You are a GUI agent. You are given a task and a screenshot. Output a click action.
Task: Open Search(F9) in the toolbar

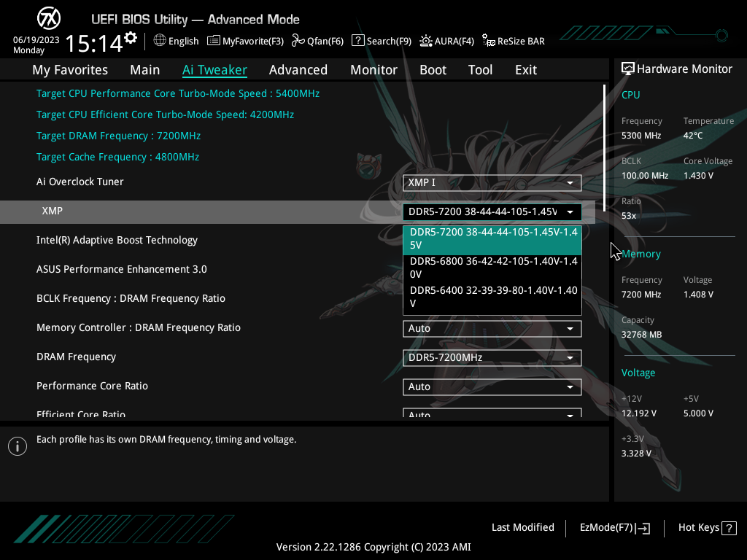[x=382, y=41]
